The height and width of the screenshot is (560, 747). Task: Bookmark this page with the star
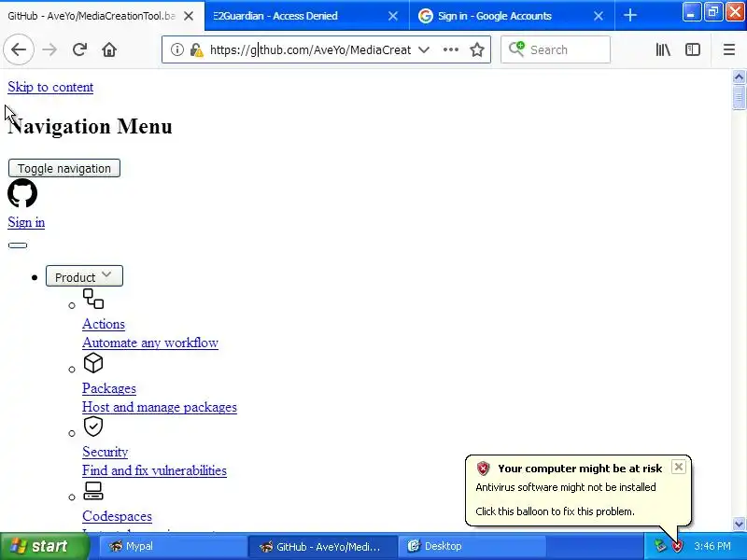click(477, 49)
